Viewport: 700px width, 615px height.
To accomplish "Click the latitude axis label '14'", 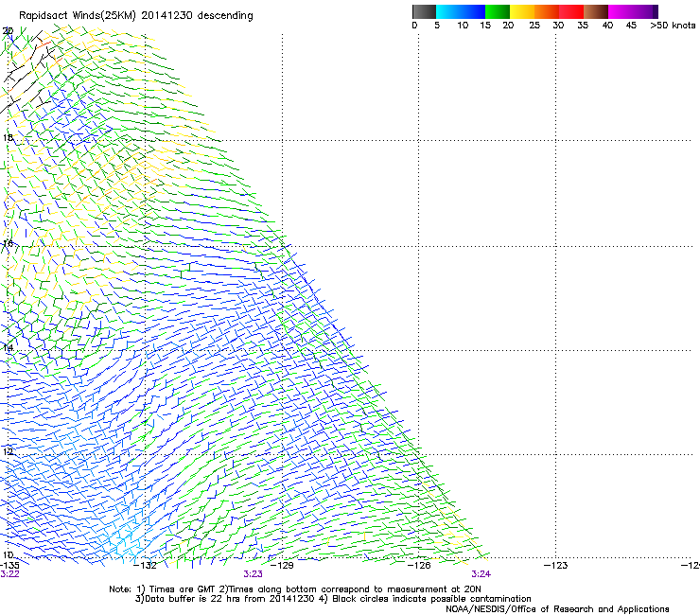I will pyautogui.click(x=8, y=348).
